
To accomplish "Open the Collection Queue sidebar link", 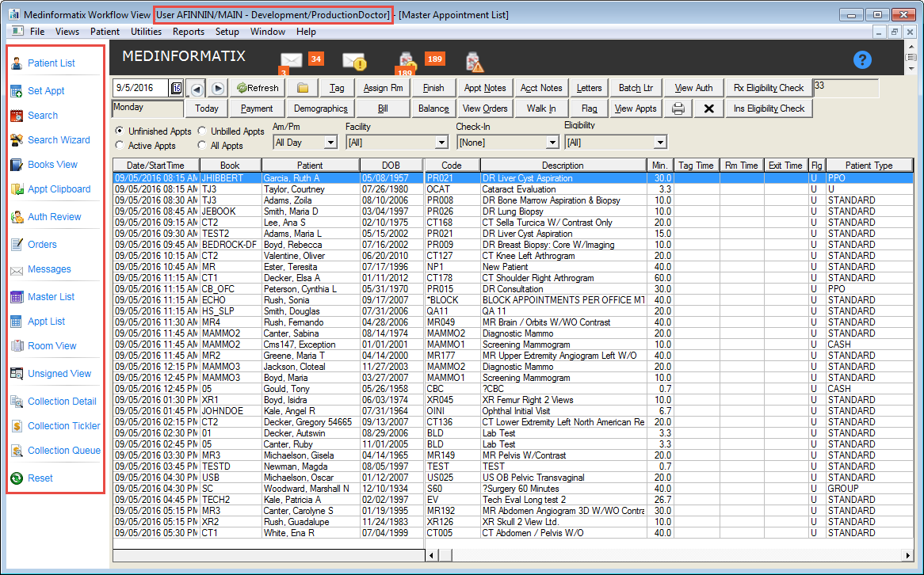I will click(x=64, y=451).
